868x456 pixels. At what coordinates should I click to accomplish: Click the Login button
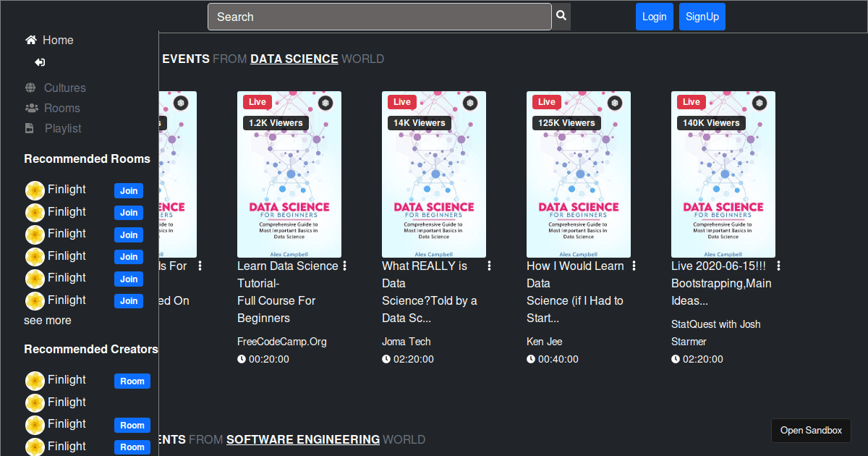tap(654, 16)
